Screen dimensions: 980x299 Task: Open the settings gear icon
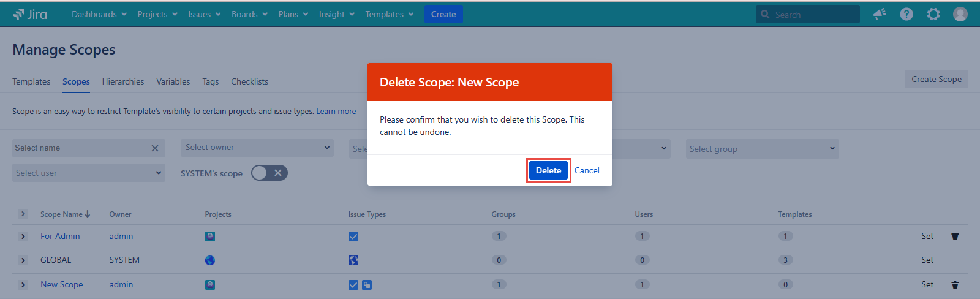click(933, 14)
